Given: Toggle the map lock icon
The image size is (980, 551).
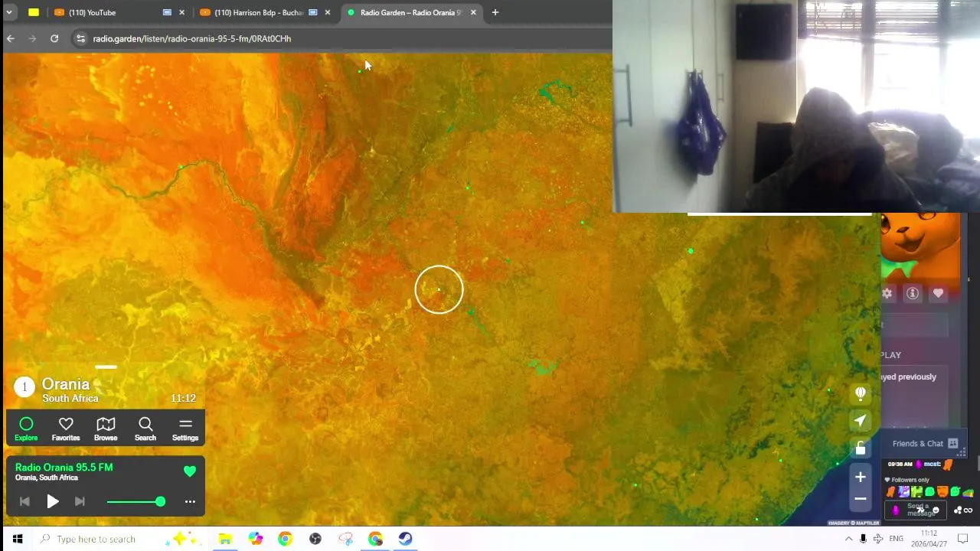Looking at the screenshot, I should pos(861,448).
